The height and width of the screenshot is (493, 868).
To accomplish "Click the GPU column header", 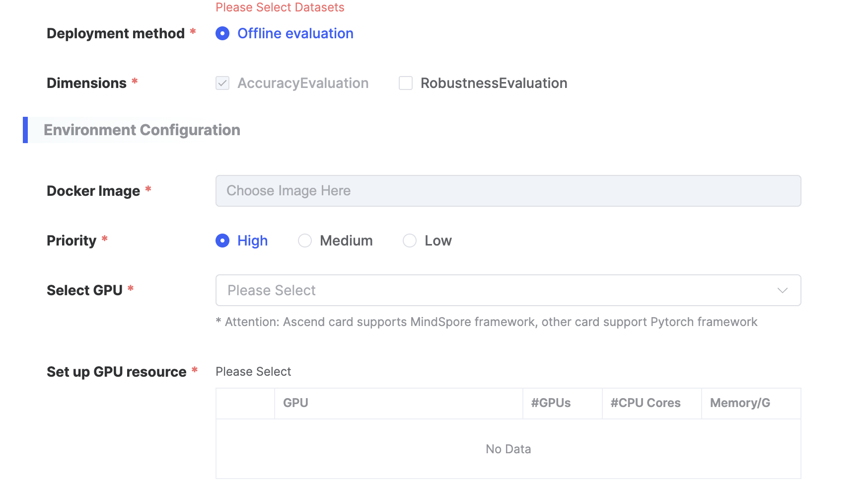I will 296,403.
